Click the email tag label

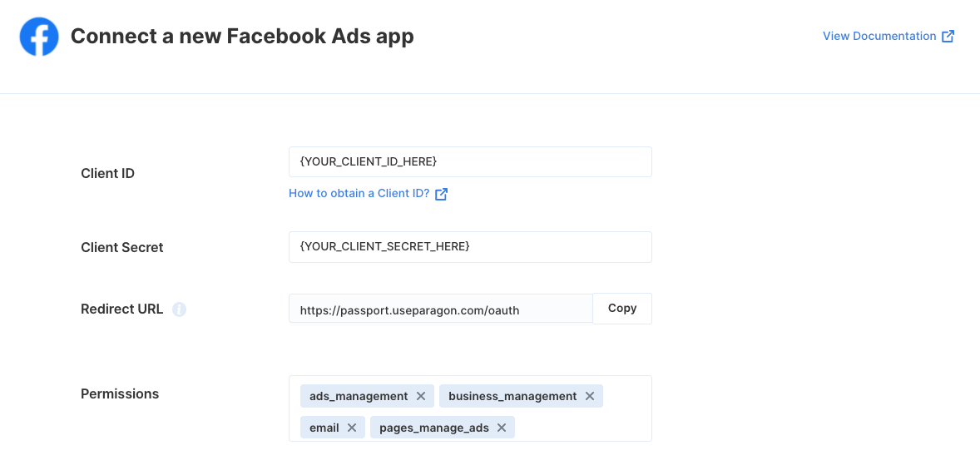click(x=324, y=428)
